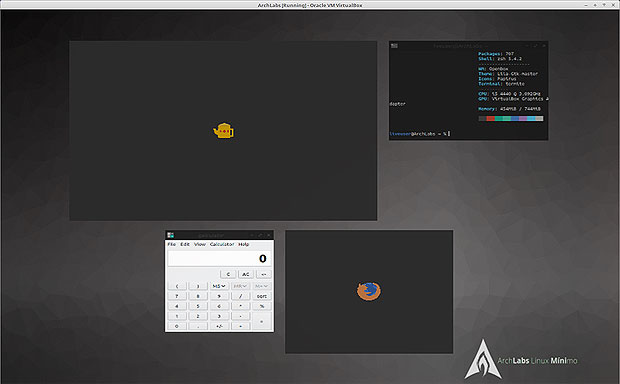Image resolution: width=620 pixels, height=384 pixels.
Task: Click the purple color block in terminal
Action: click(523, 119)
